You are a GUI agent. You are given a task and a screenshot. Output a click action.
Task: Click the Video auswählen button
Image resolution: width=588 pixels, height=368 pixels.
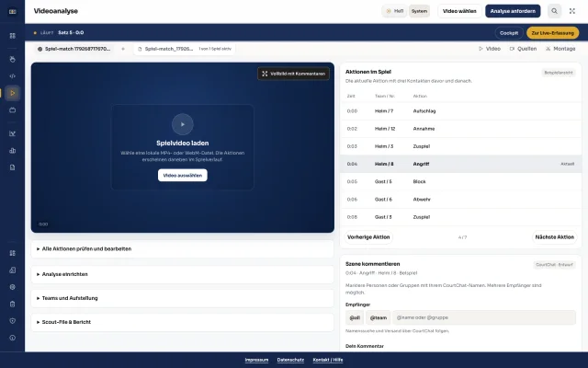click(183, 176)
